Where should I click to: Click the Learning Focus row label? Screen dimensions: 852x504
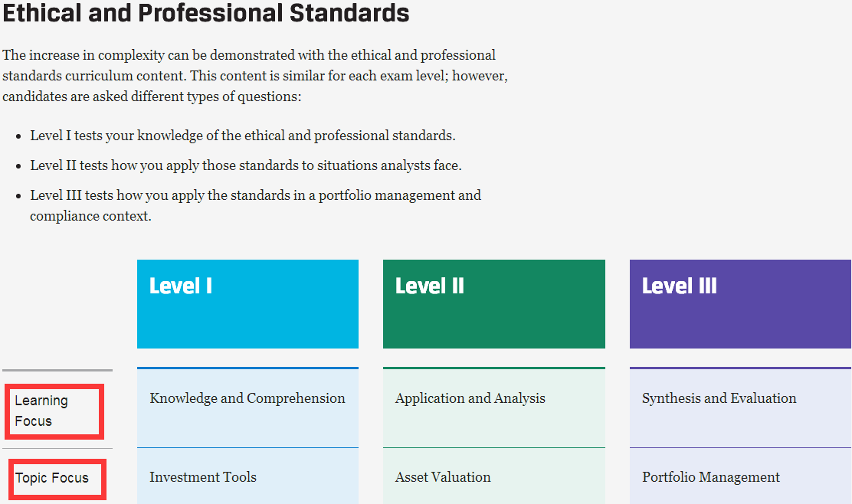click(41, 411)
